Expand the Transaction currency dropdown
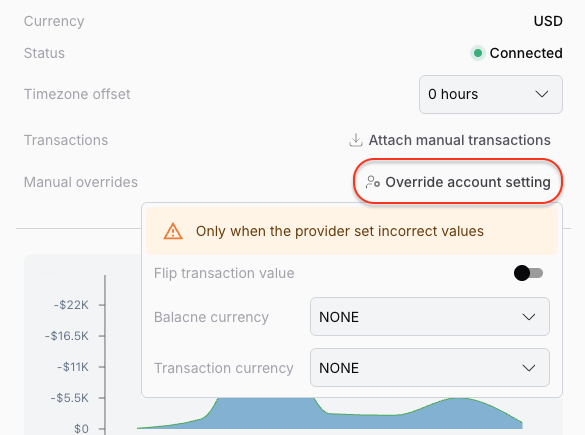Image resolution: width=585 pixels, height=435 pixels. click(x=430, y=368)
